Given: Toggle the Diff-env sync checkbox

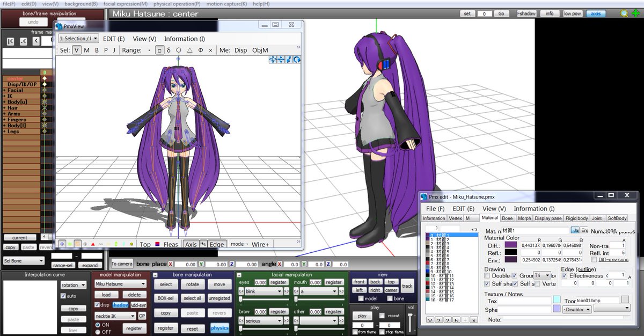Looking at the screenshot, I should pos(594,259).
